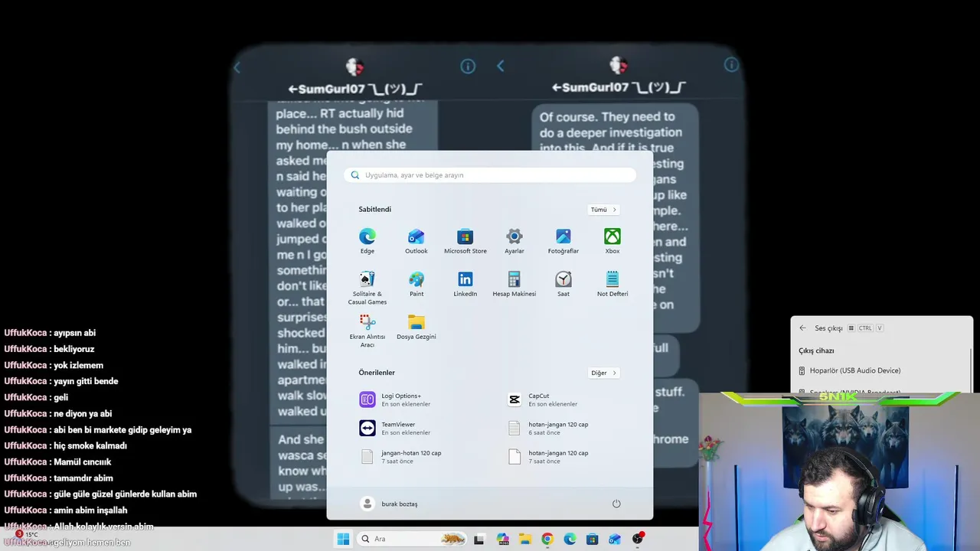Open Dosya Gezgini file explorer
The width and height of the screenshot is (980, 551).
tap(416, 327)
